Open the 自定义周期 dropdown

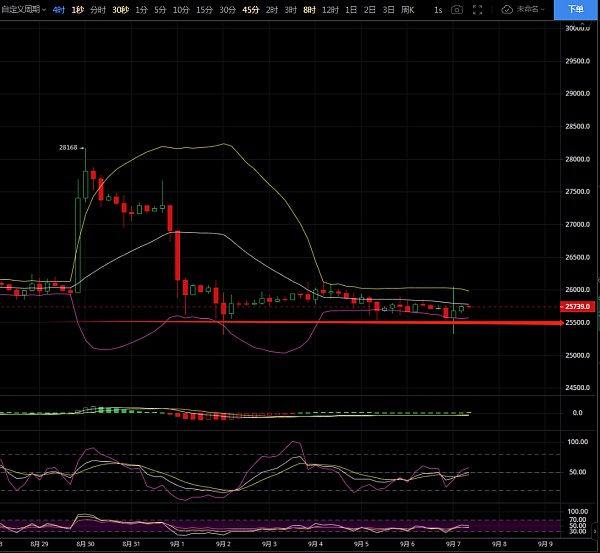(22, 9)
